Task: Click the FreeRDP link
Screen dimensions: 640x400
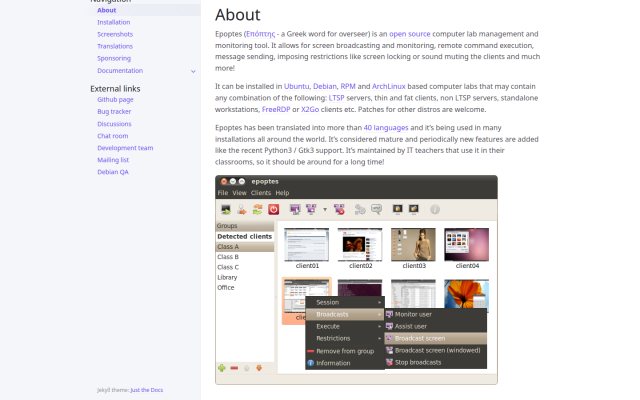Action: click(x=276, y=109)
